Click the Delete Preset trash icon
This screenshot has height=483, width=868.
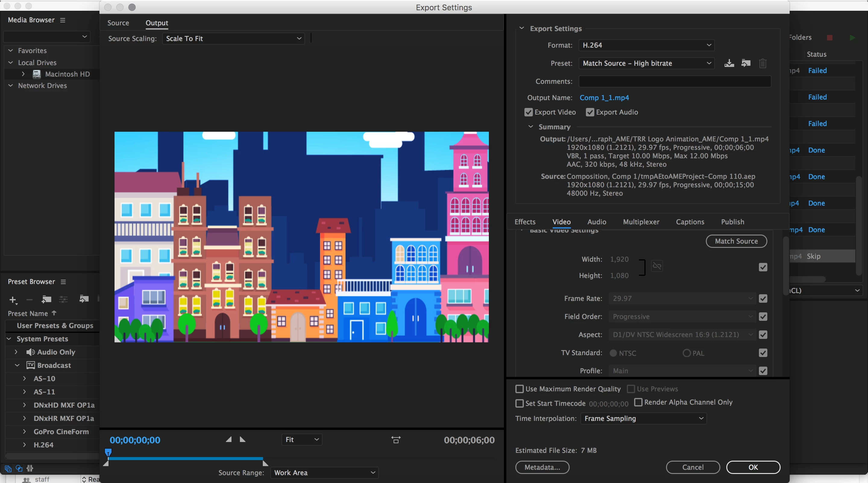click(763, 63)
